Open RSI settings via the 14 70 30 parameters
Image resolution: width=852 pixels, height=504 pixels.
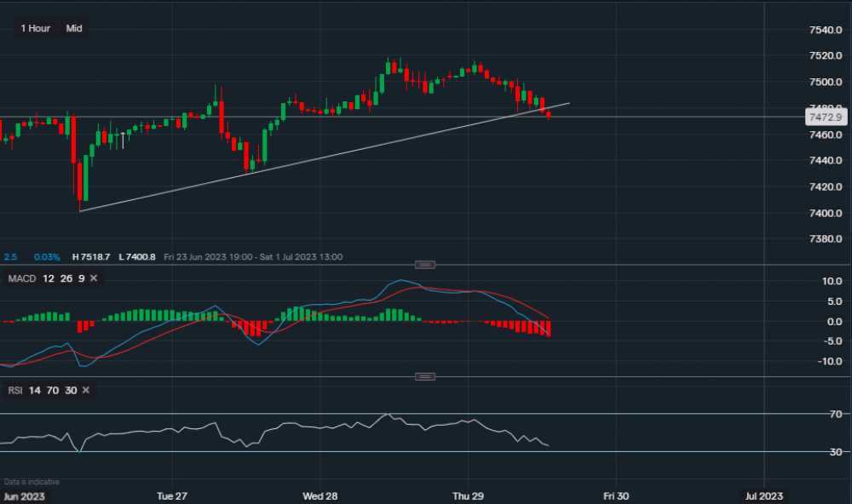pos(51,391)
